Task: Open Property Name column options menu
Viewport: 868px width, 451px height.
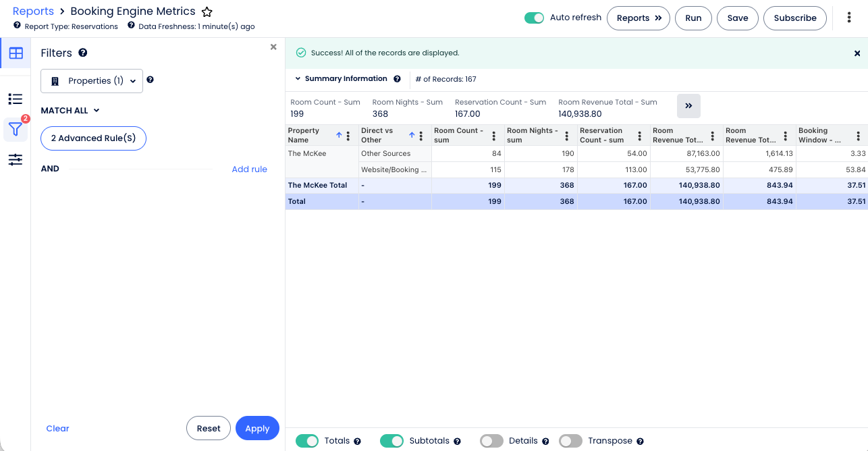Action: pos(348,136)
